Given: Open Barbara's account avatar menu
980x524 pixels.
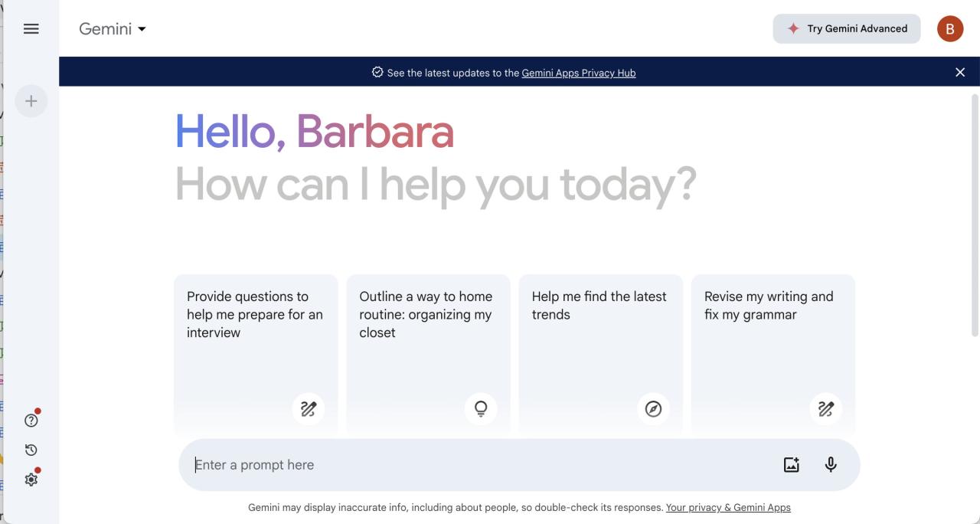Looking at the screenshot, I should point(950,28).
